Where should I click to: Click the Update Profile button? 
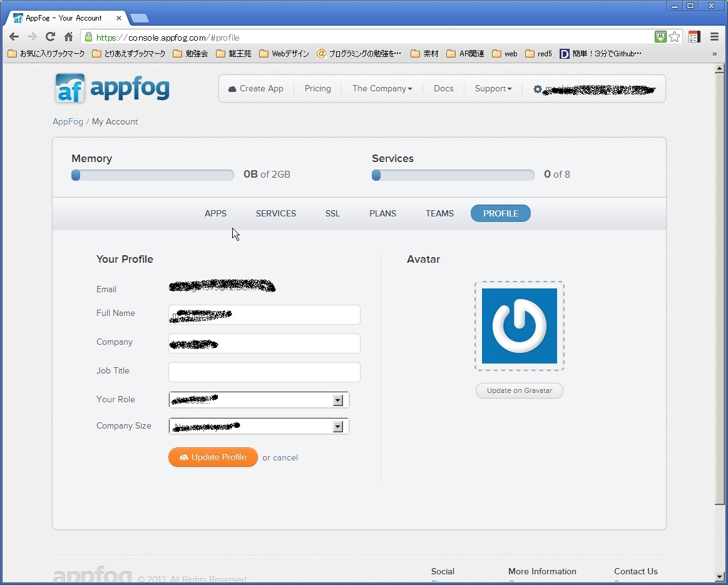[x=213, y=457]
